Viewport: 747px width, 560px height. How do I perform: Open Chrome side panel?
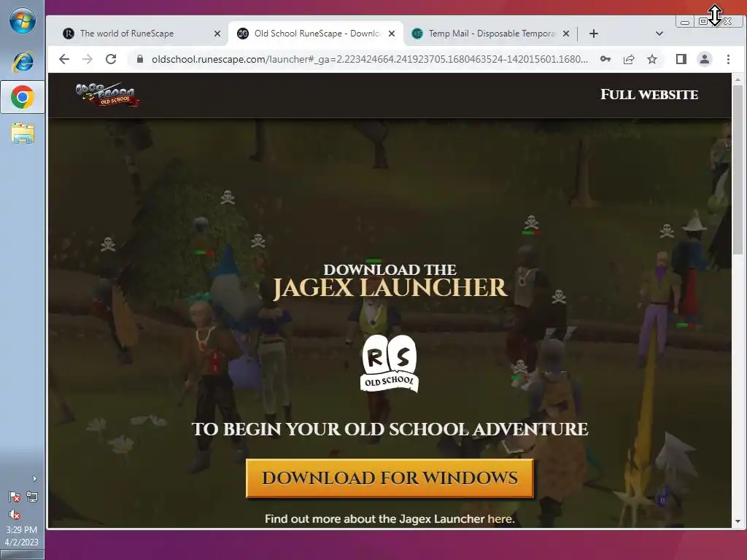click(681, 59)
